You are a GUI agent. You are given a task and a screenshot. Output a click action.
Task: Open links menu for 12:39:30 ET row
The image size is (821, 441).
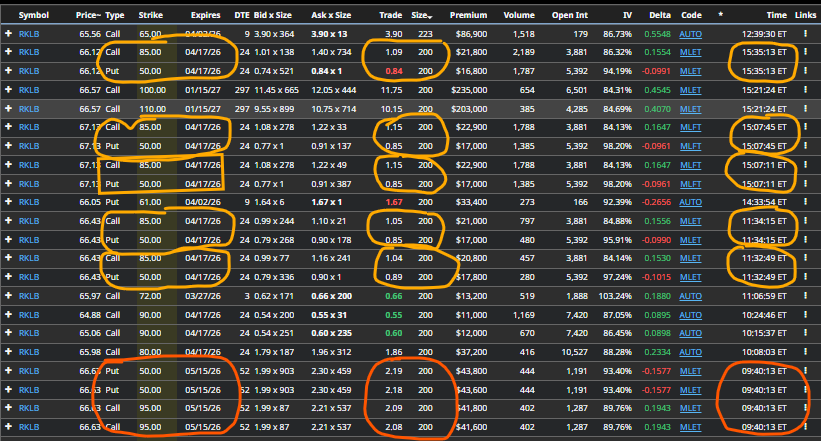(x=805, y=34)
